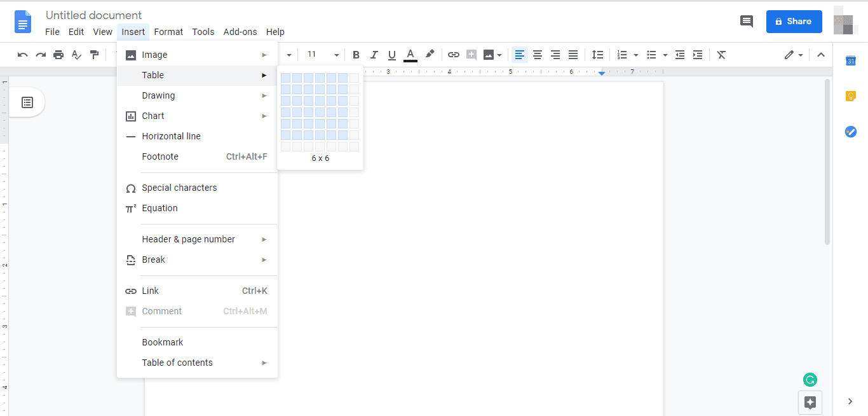The height and width of the screenshot is (416, 868).
Task: Toggle bold formatting
Action: [356, 55]
